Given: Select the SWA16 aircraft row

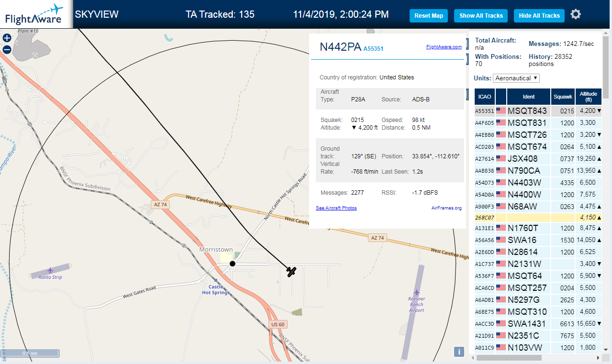Looking at the screenshot, I should coord(538,240).
